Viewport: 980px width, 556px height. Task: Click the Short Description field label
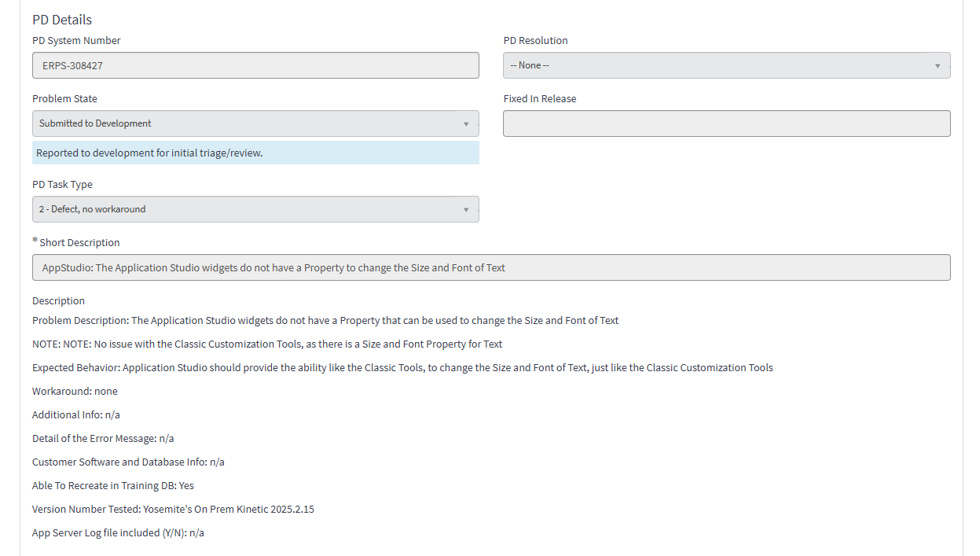79,242
